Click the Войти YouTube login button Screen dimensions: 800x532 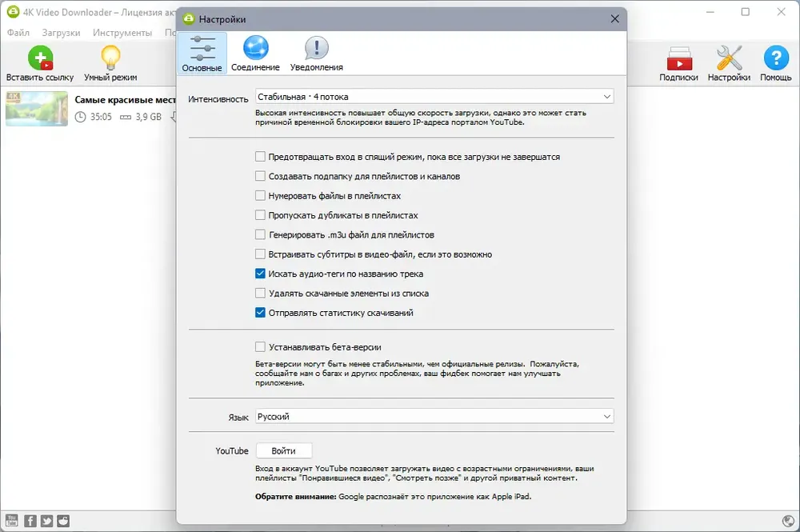(x=284, y=451)
